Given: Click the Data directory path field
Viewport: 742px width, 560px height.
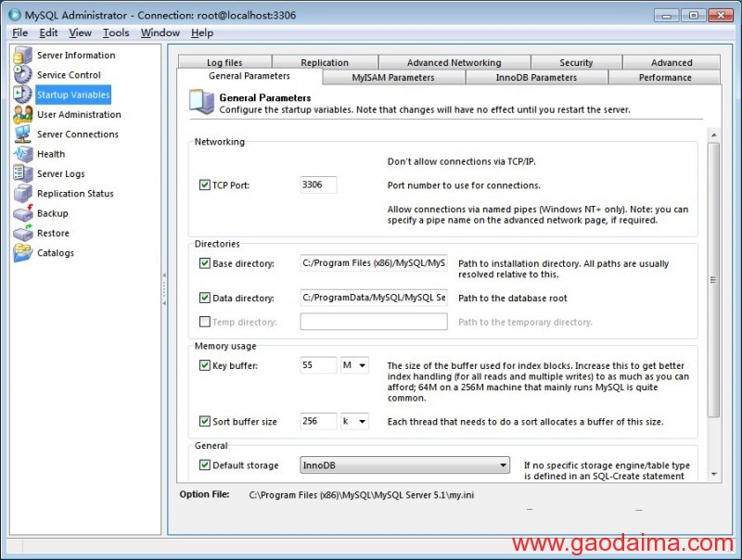Looking at the screenshot, I should coord(374,298).
